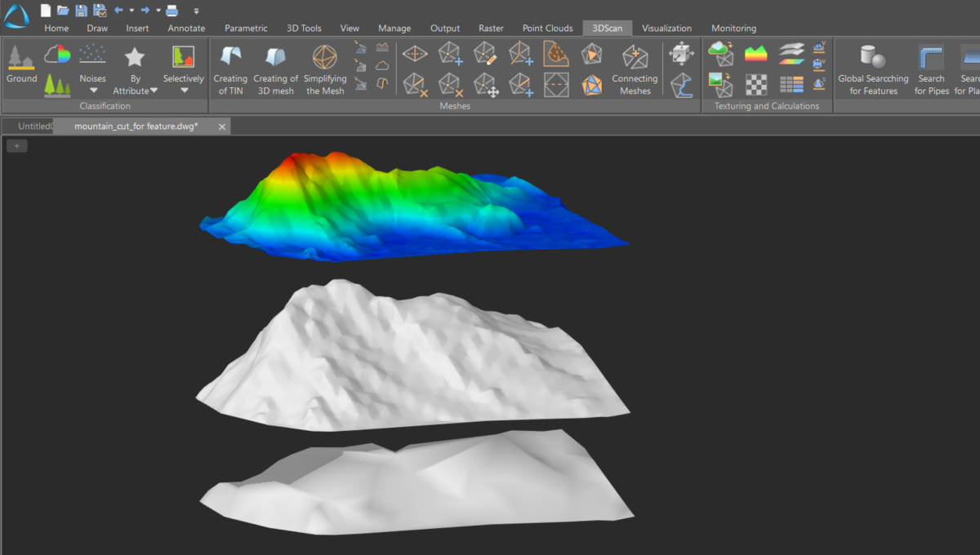Open the Visualization ribbon tab

[x=666, y=28]
